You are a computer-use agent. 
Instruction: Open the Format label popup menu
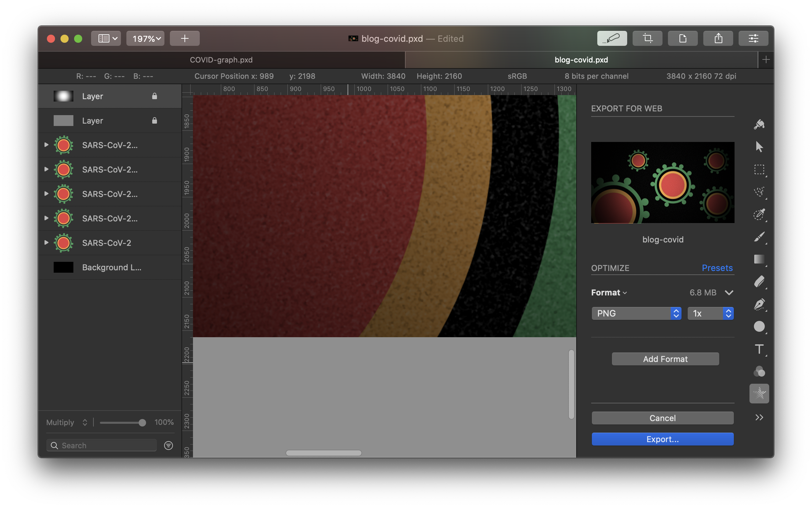coord(609,292)
